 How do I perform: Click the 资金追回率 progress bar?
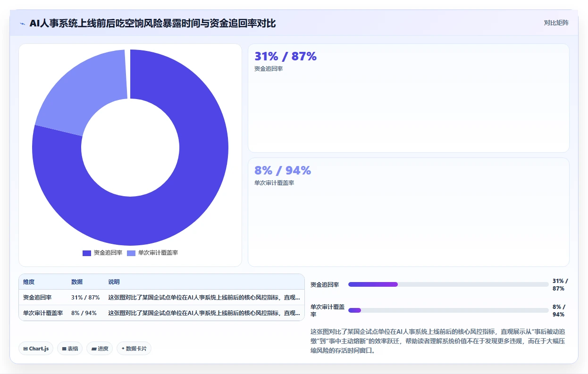(448, 284)
